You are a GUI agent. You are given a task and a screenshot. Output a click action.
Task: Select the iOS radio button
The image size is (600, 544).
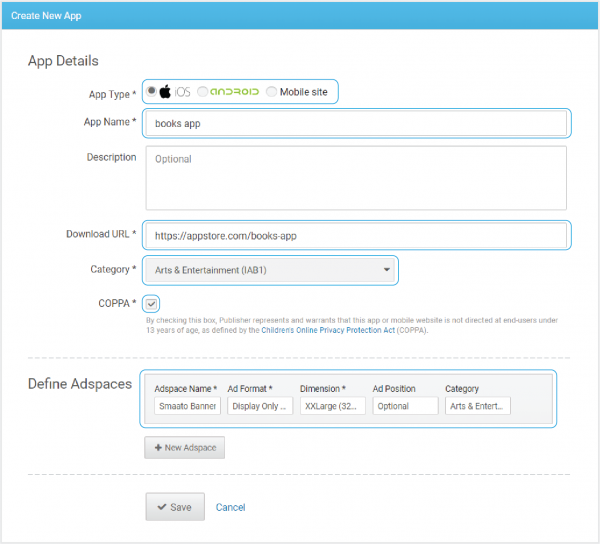[152, 91]
